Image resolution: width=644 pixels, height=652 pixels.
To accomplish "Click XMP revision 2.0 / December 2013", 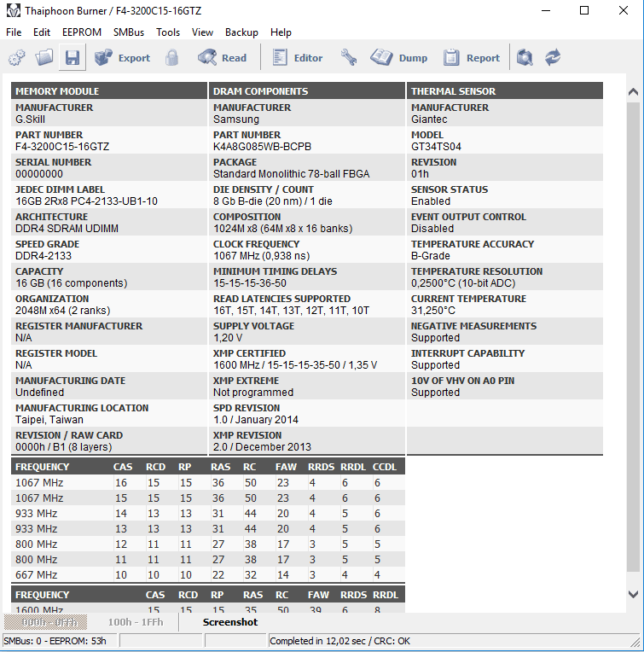I will pos(262,447).
